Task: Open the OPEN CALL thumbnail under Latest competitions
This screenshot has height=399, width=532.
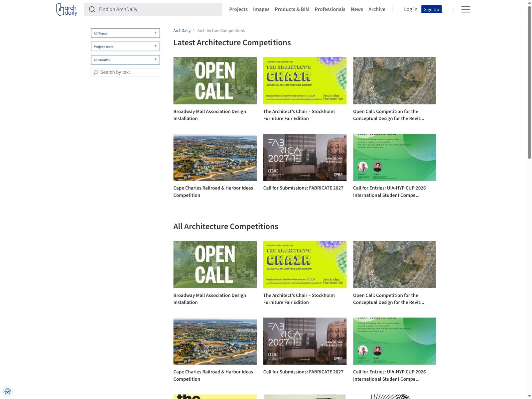Action: point(215,81)
